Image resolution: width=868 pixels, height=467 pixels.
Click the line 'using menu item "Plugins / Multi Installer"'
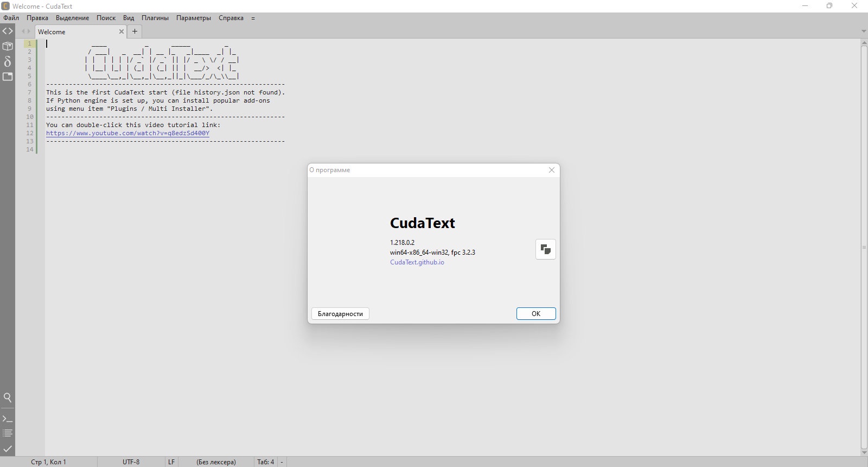130,109
